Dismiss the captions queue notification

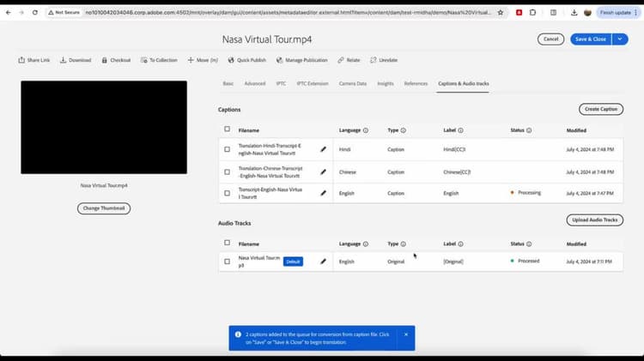point(406,334)
